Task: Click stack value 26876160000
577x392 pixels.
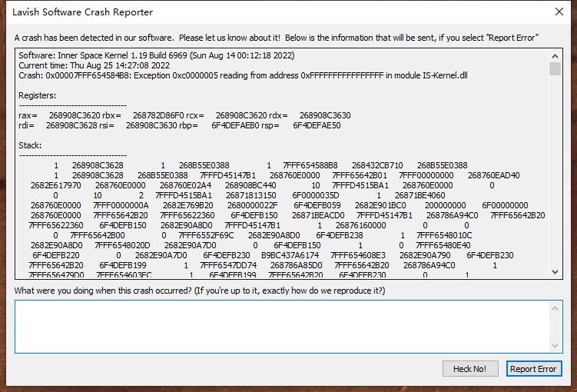Action: tap(360, 225)
